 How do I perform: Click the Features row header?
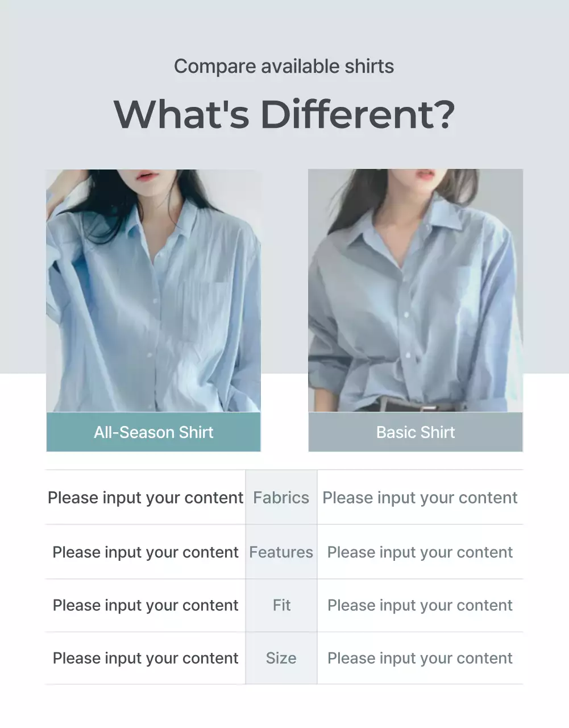pyautogui.click(x=281, y=552)
